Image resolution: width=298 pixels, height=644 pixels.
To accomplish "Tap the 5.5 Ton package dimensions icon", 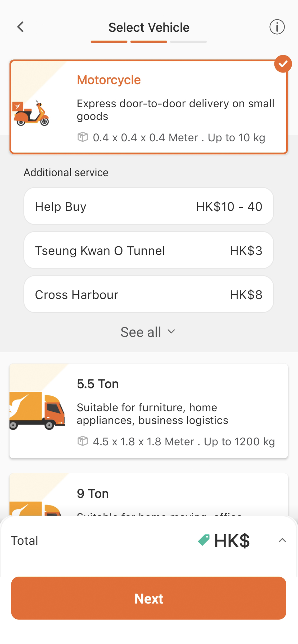I will pyautogui.click(x=83, y=441).
